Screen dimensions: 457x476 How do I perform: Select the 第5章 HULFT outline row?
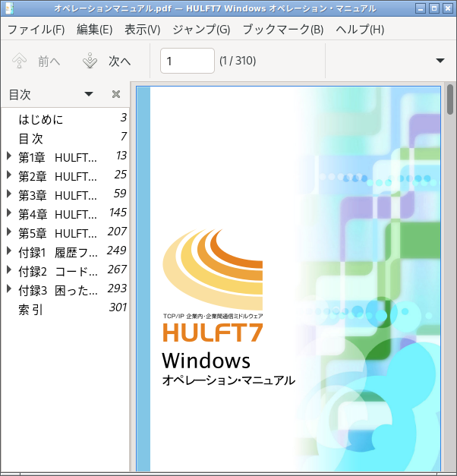pos(65,232)
